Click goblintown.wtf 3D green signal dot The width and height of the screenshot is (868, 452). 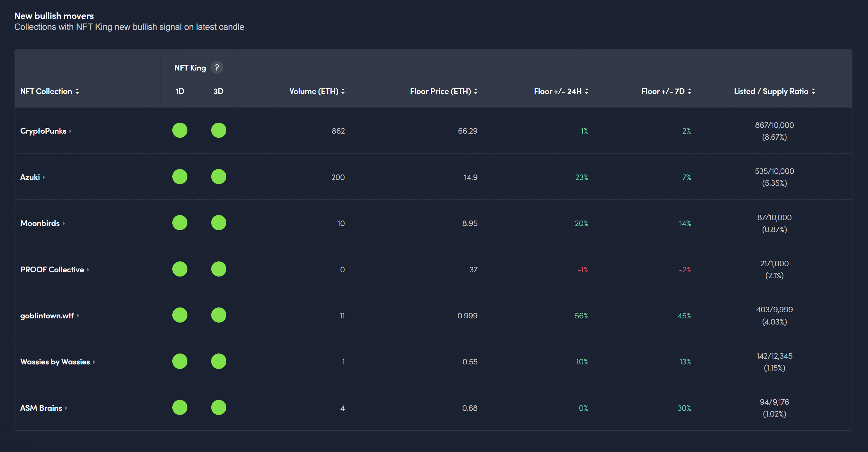pos(218,315)
